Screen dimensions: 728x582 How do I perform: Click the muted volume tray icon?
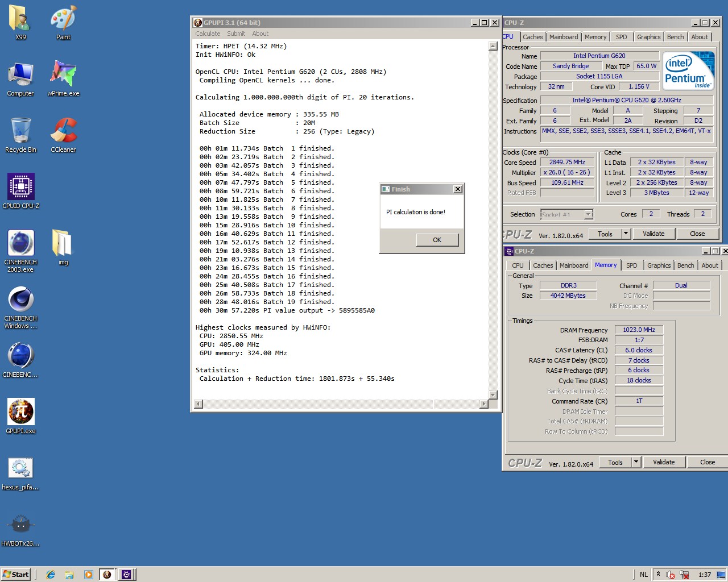671,575
